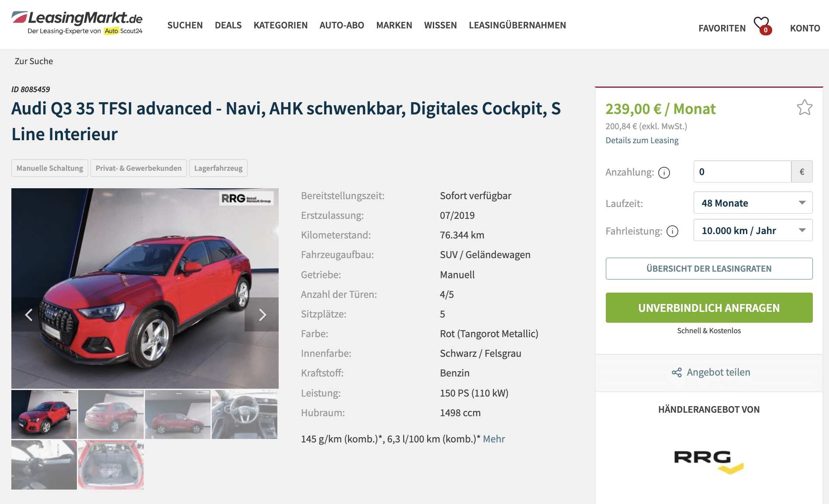Click the Benzin fuel value

[x=455, y=373]
